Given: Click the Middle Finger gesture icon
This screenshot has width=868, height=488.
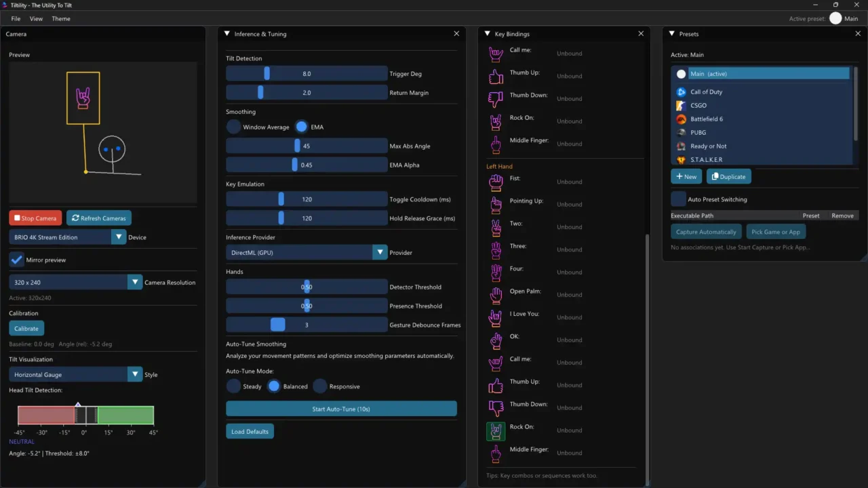Looking at the screenshot, I should click(496, 144).
